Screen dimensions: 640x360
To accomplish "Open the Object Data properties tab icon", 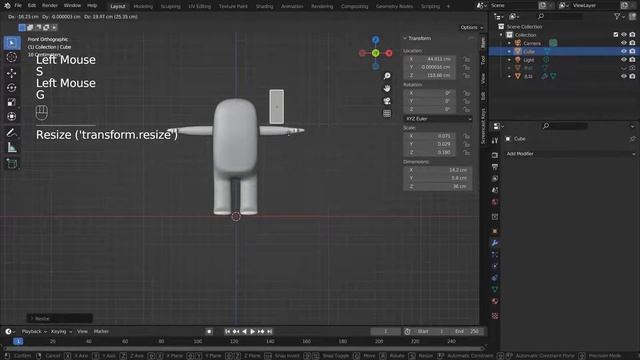I will coord(495,289).
